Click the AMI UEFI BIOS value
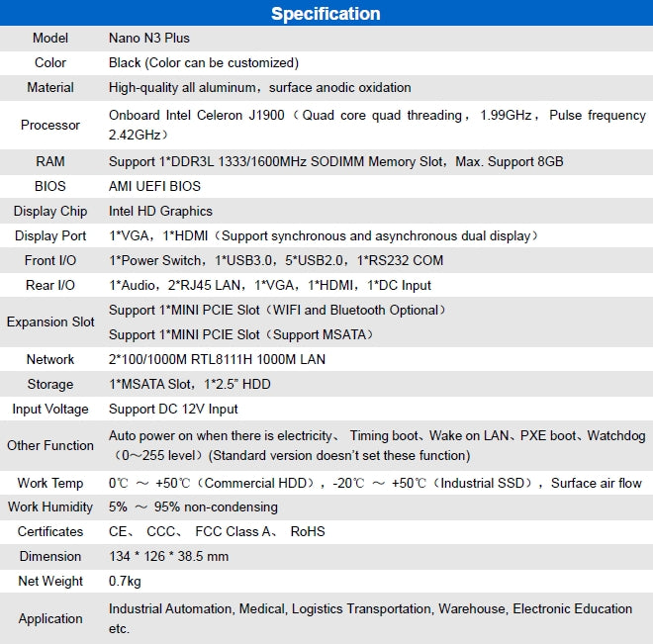Viewport: 653px width, 644px height. [x=154, y=186]
